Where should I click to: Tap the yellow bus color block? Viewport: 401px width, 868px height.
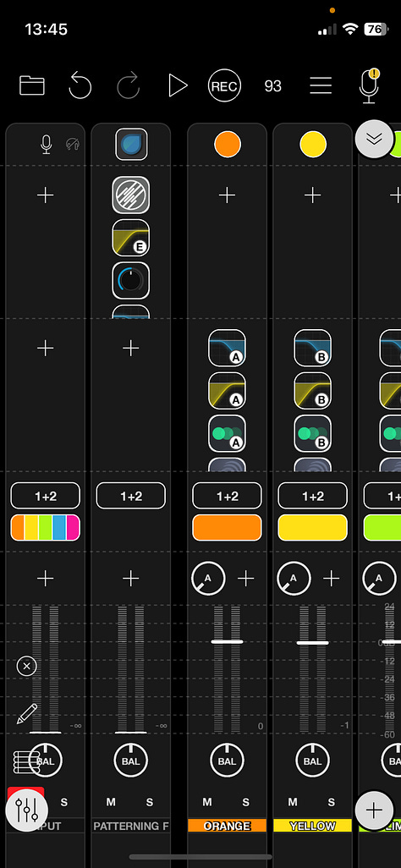pos(313,528)
